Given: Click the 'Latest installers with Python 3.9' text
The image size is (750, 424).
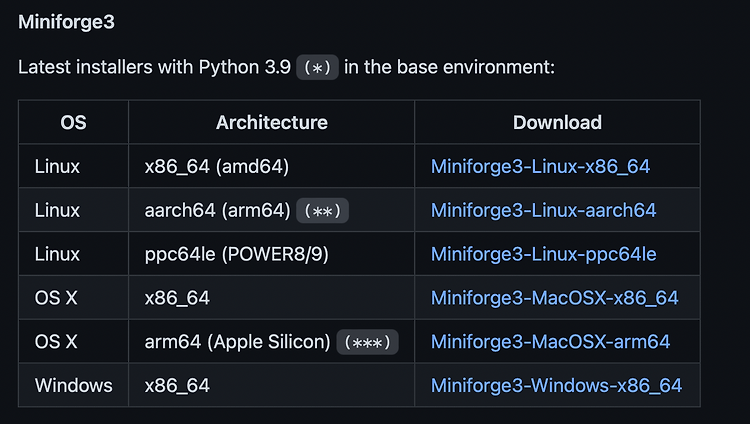Looking at the screenshot, I should coord(154,67).
